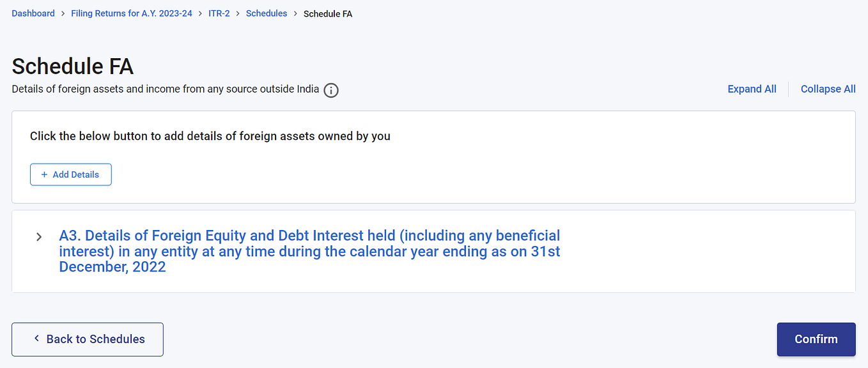Screen dimensions: 868x368
Task: Open Filing Returns for A.Y. 2023-24 breadcrumb
Action: (132, 13)
